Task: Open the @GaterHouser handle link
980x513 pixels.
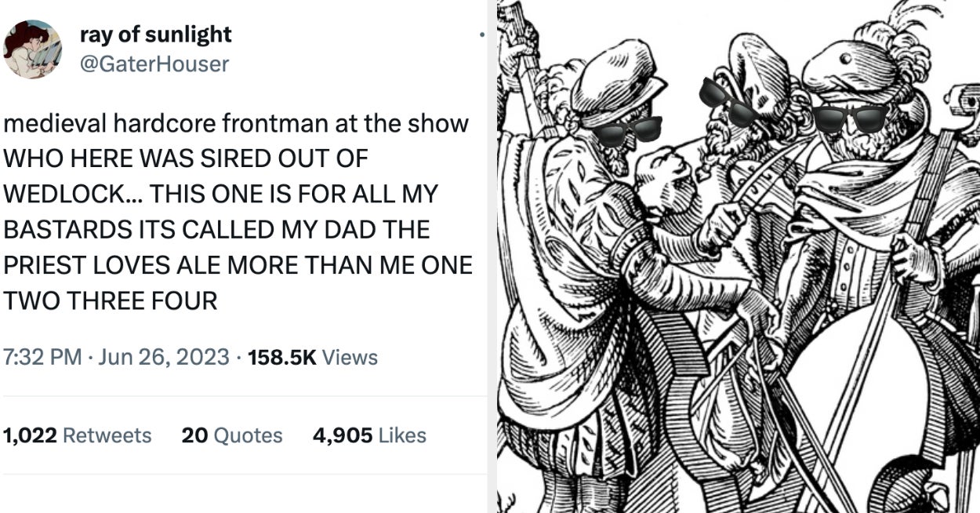Action: coord(155,64)
